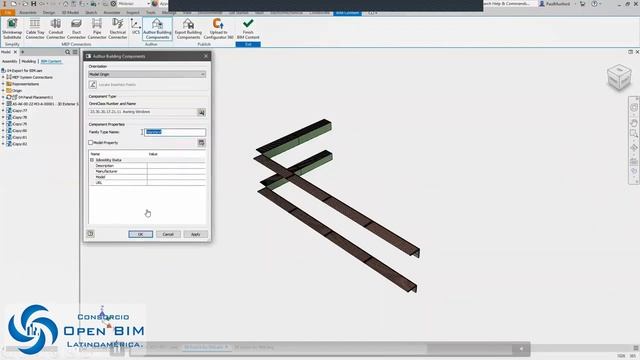The image size is (640, 360).
Task: Switch to the 3D Model ribbon tab
Action: 70,13
